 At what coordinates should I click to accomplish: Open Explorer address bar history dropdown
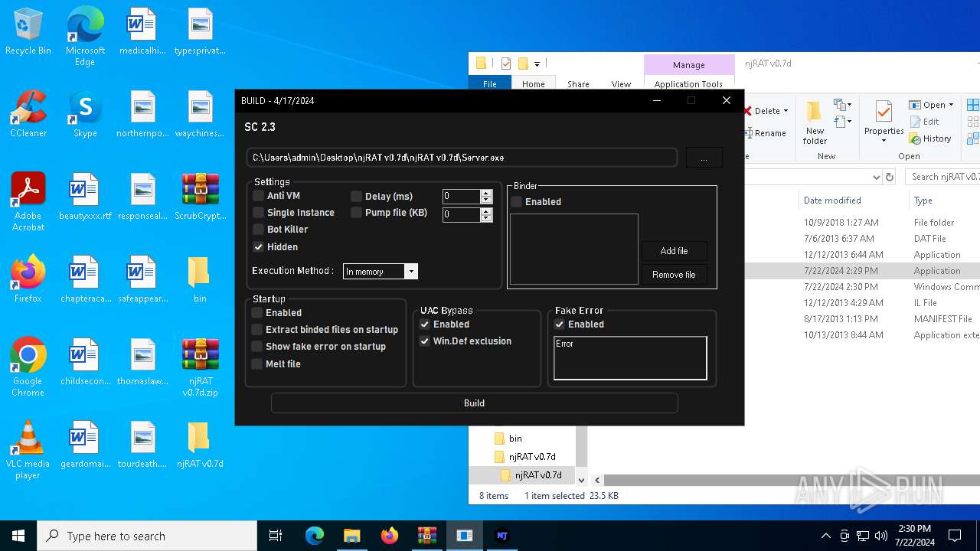[877, 177]
